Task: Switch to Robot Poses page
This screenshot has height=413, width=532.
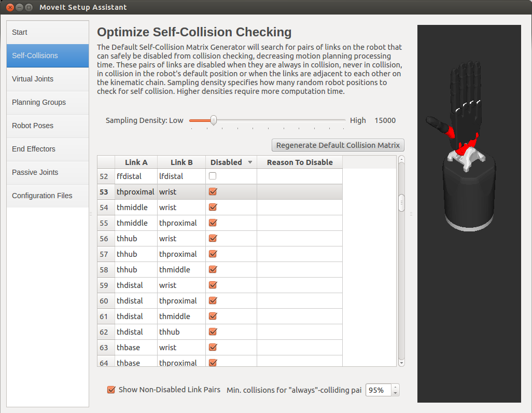Action: click(x=48, y=126)
